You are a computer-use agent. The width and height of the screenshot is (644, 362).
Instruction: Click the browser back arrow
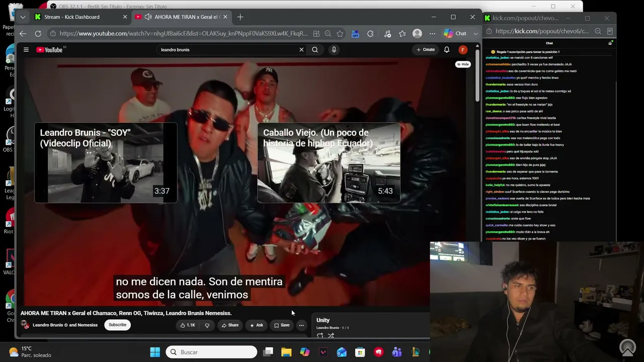click(23, 34)
